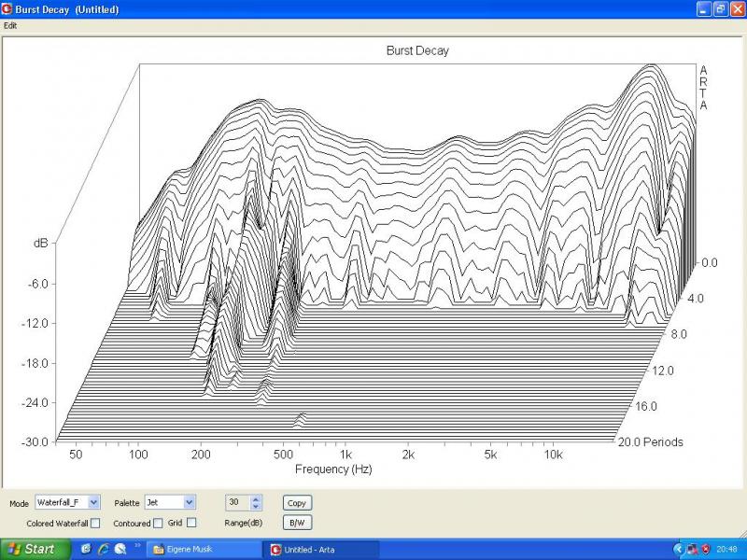Open the Palette dropdown set to Jet
Screen dimensions: 747x560
(190, 502)
